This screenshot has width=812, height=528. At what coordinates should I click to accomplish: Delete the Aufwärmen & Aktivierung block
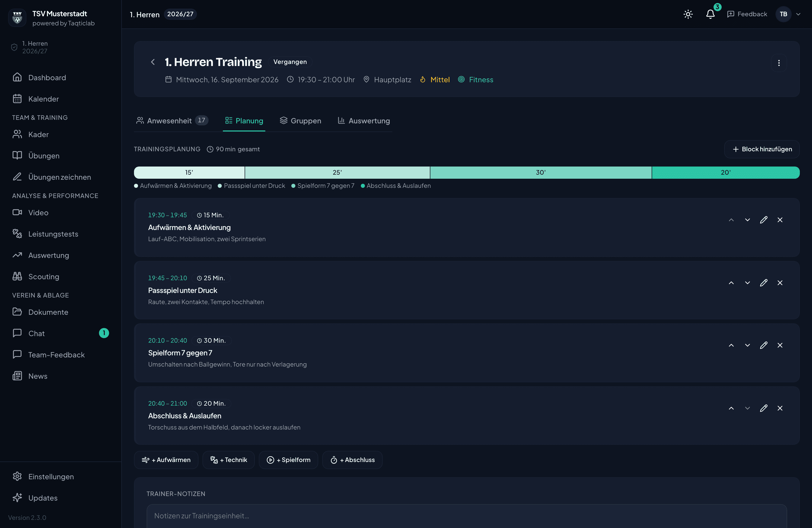pyautogui.click(x=780, y=220)
